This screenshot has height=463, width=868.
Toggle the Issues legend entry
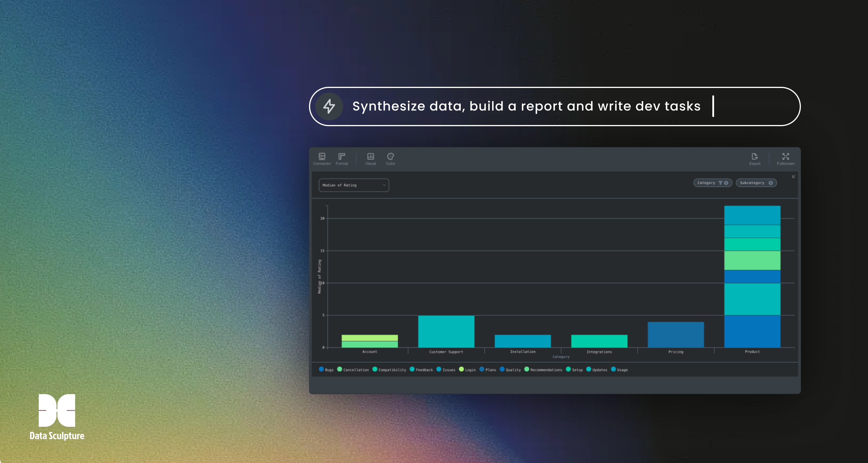tap(446, 370)
